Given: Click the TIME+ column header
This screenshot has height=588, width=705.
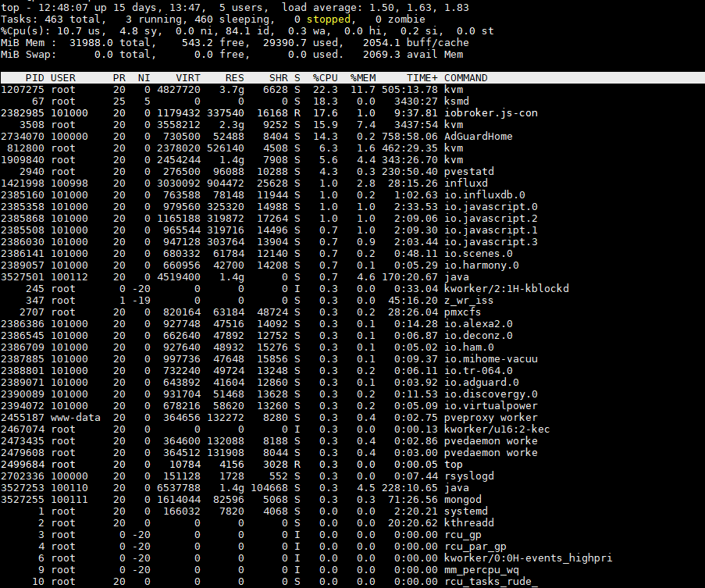Looking at the screenshot, I should click(422, 78).
